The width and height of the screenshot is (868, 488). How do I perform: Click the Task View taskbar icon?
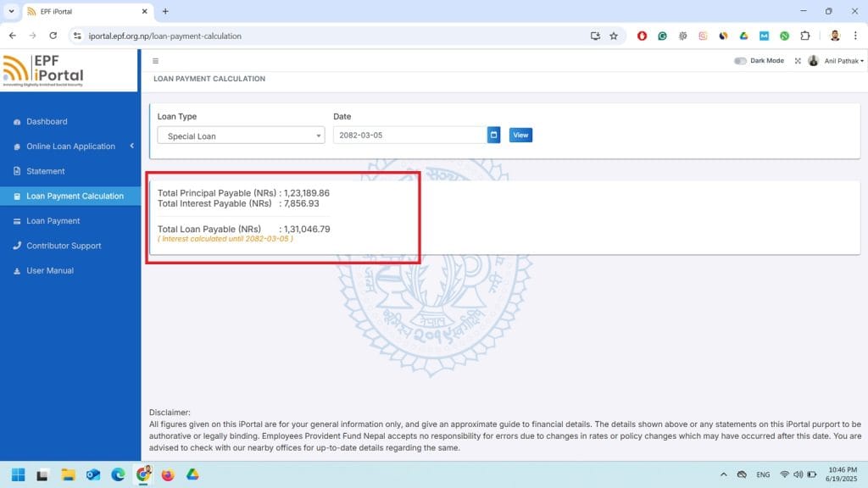click(42, 474)
